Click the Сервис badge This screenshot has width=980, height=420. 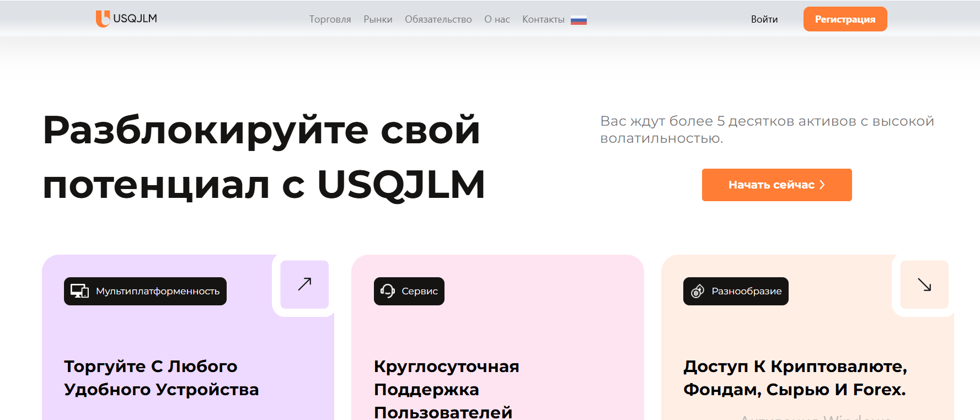tap(409, 291)
